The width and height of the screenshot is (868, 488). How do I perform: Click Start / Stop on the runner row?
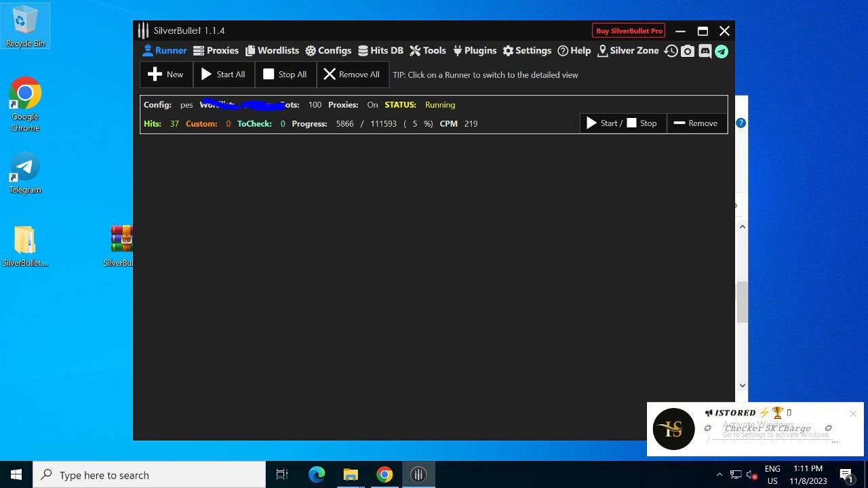(623, 123)
